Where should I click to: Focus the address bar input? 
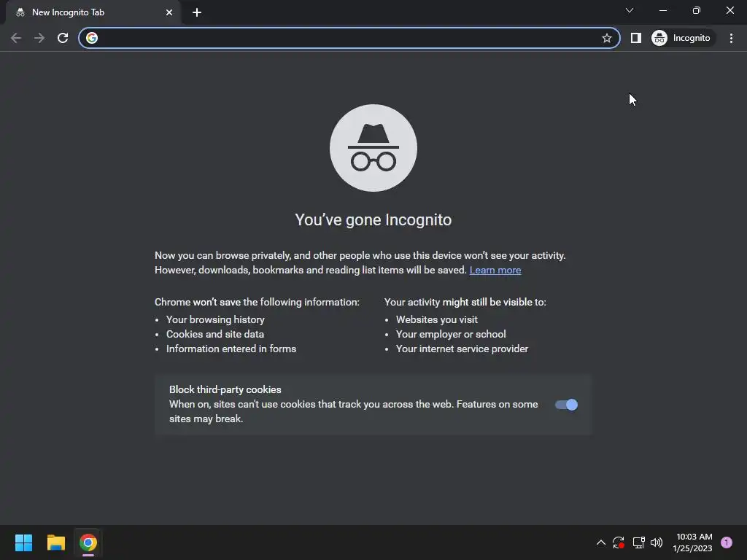point(349,38)
